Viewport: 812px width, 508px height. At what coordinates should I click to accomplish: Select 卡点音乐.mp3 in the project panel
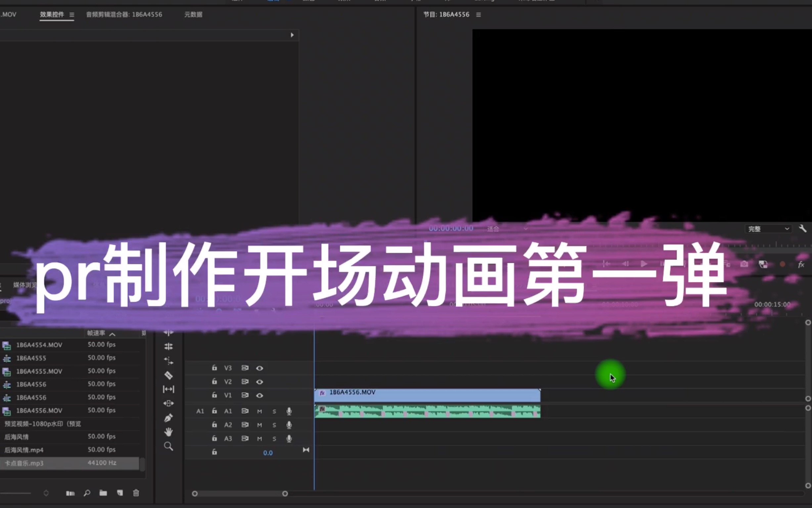(23, 463)
